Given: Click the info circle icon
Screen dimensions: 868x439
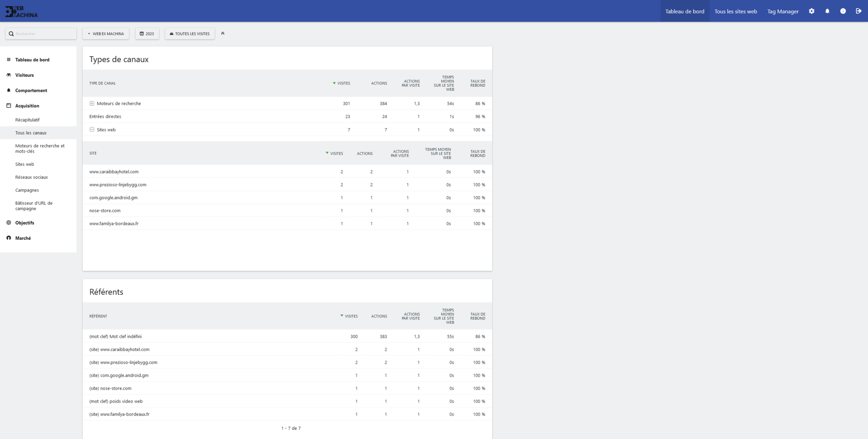Looking at the screenshot, I should tap(843, 11).
